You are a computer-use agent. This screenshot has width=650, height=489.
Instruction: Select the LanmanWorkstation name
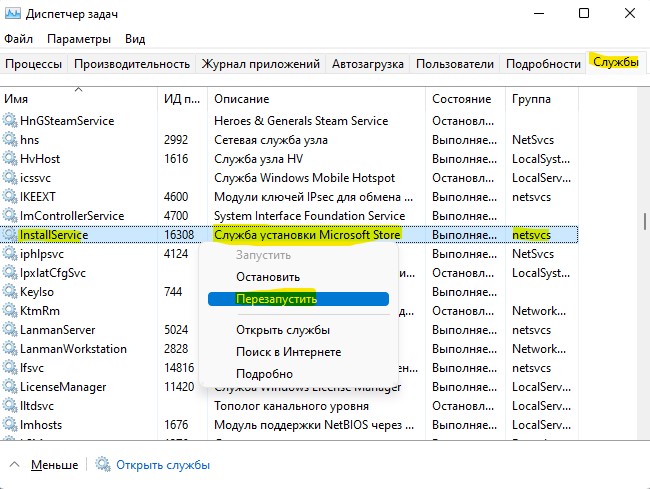[x=73, y=349]
